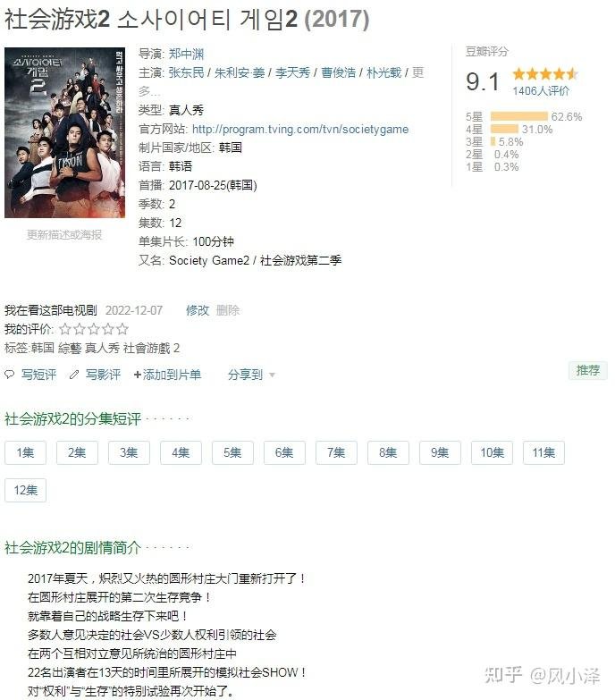
Task: Click the 5星 rating distribution bar
Action: (518, 116)
